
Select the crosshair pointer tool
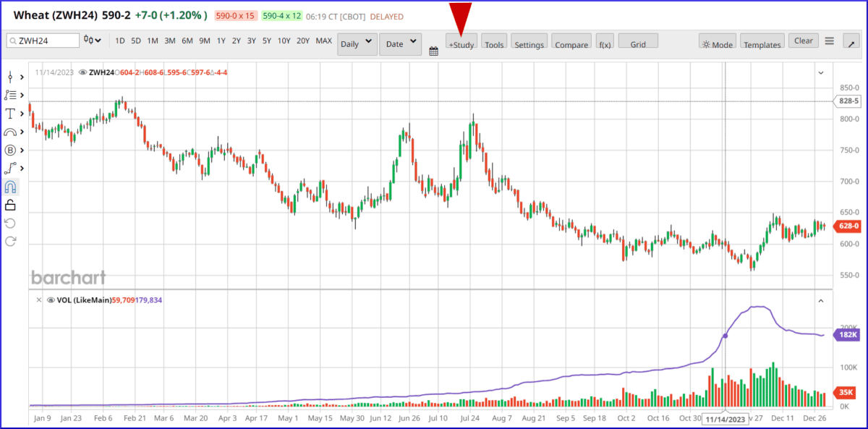click(10, 76)
